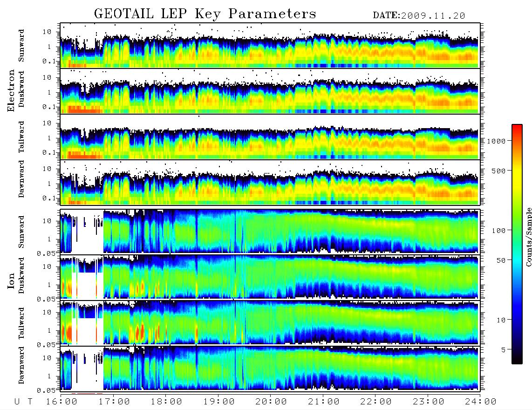Click the 10 tick on the color bar
The image size is (532, 410).
(500, 320)
